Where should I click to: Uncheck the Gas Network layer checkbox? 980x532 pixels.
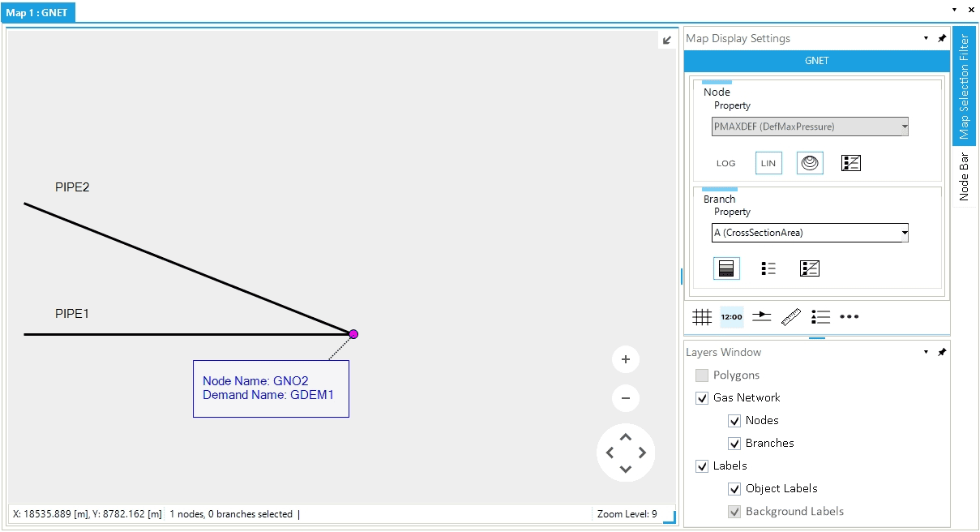coord(702,398)
